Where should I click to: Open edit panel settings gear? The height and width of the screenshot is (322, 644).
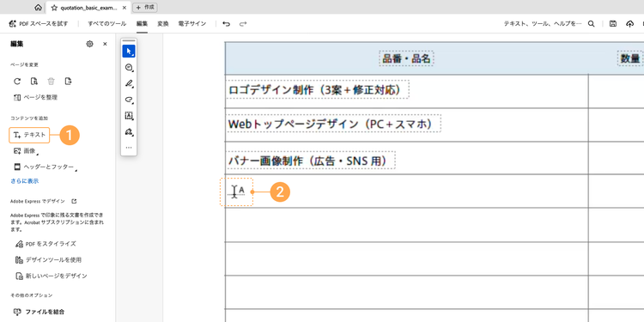pyautogui.click(x=89, y=44)
